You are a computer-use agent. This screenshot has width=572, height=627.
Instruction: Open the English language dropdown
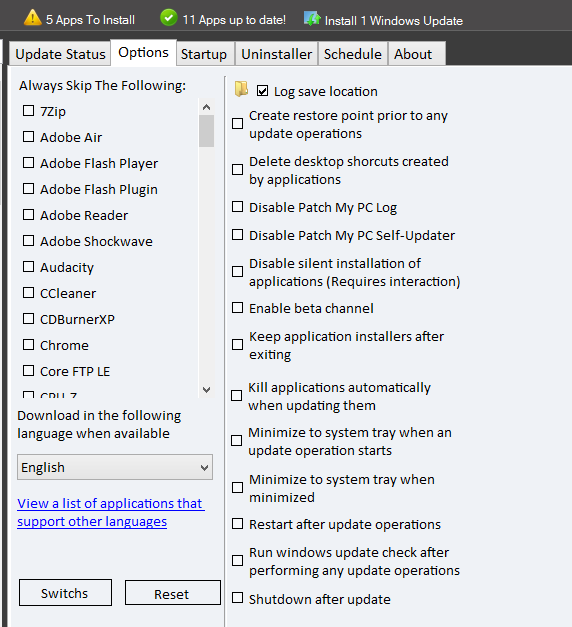[115, 467]
